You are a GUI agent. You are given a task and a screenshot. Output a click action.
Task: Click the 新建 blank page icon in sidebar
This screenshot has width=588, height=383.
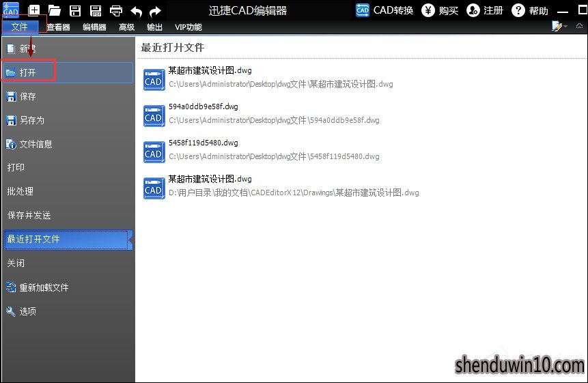tap(11, 48)
